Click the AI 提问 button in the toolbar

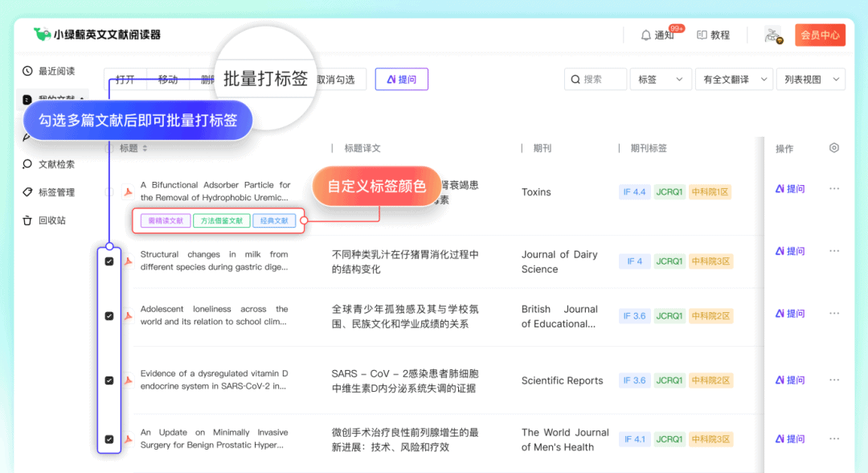coord(401,79)
